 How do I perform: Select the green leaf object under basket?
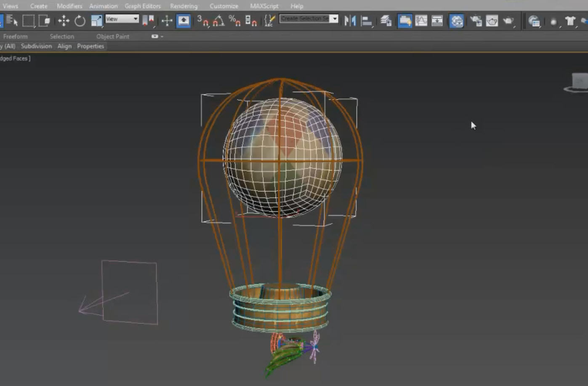pyautogui.click(x=284, y=357)
